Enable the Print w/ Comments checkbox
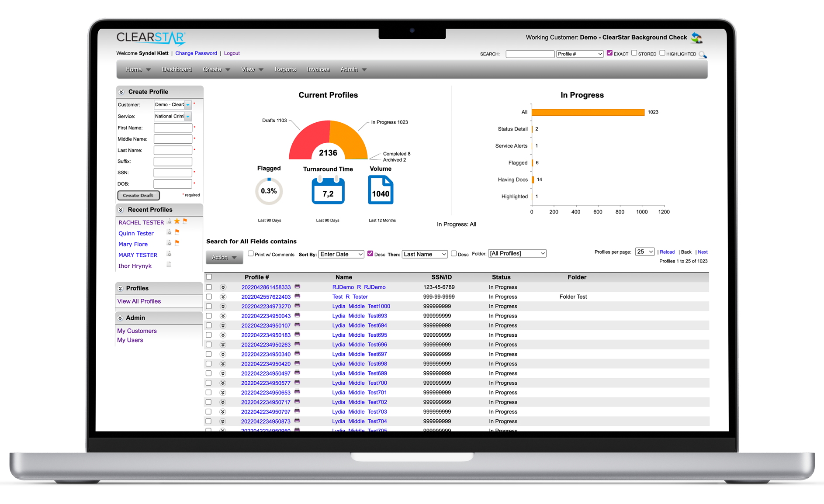 pos(251,253)
